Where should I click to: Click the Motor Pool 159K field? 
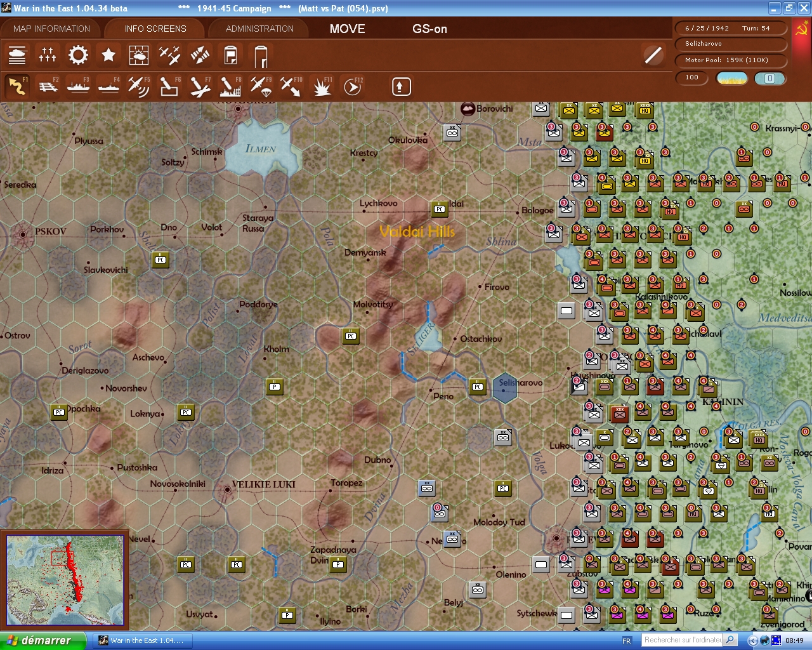click(x=731, y=60)
